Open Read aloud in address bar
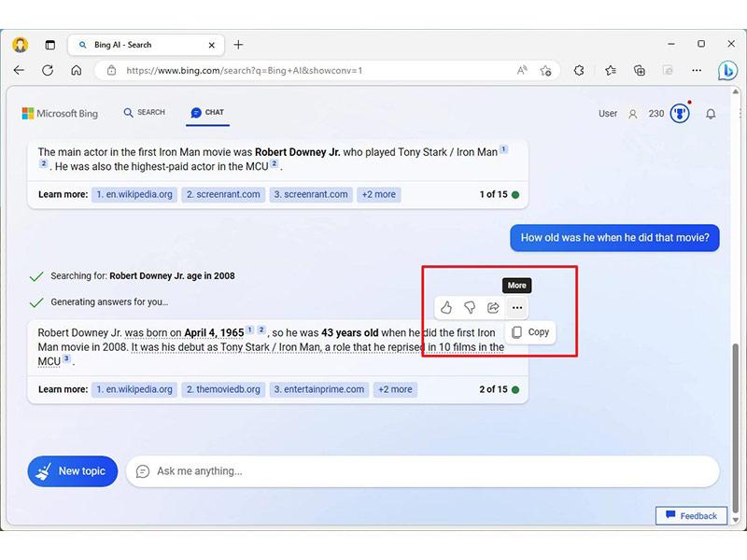 (x=522, y=71)
